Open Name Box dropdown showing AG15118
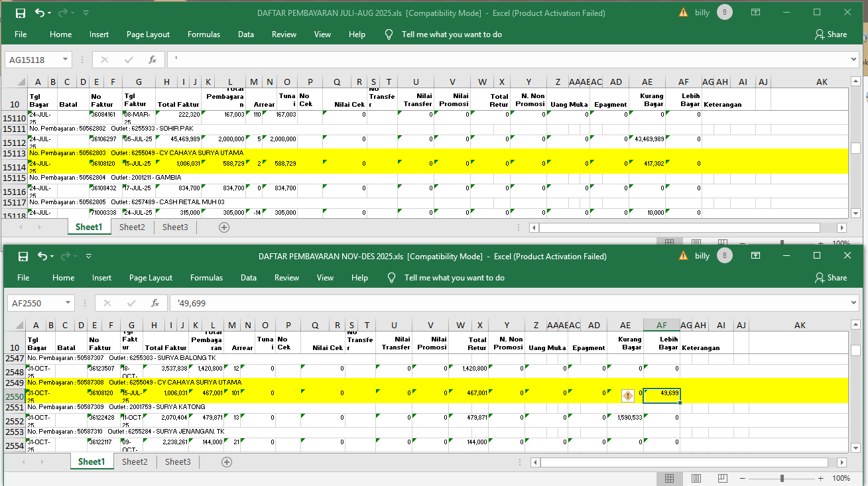Viewport: 868px width, 486px height. pos(65,60)
